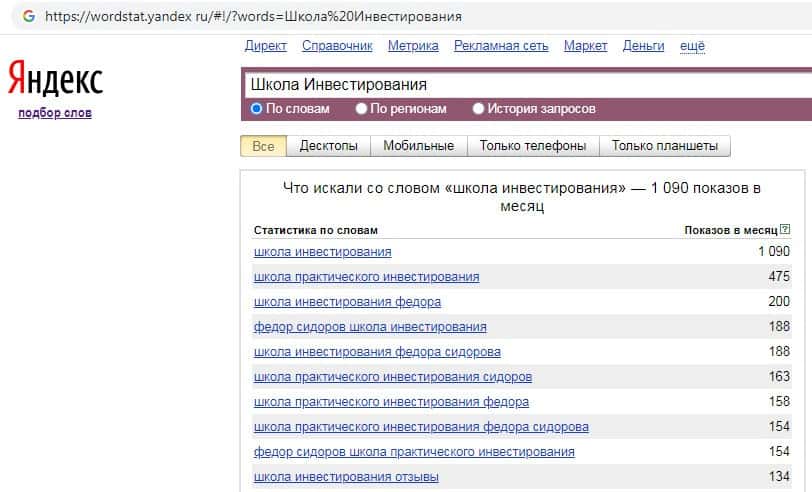Switch to the Только телефоны tab
812x492 pixels.
coord(532,146)
